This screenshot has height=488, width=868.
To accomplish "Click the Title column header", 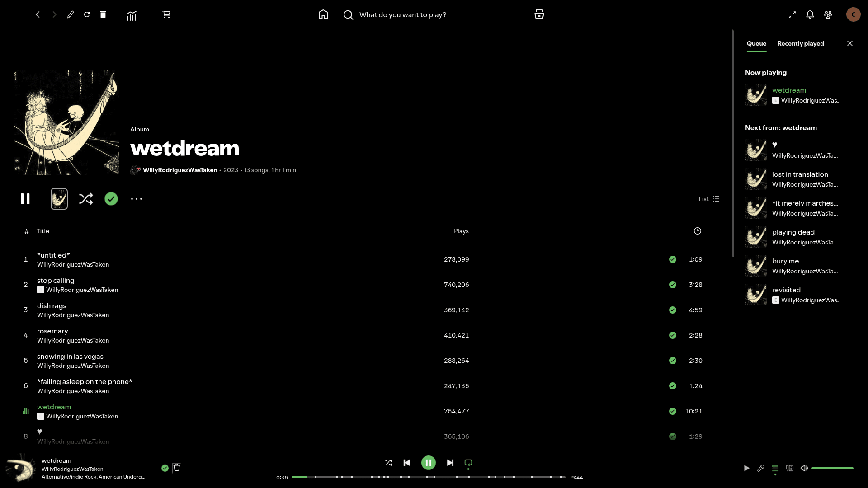I will click(43, 231).
